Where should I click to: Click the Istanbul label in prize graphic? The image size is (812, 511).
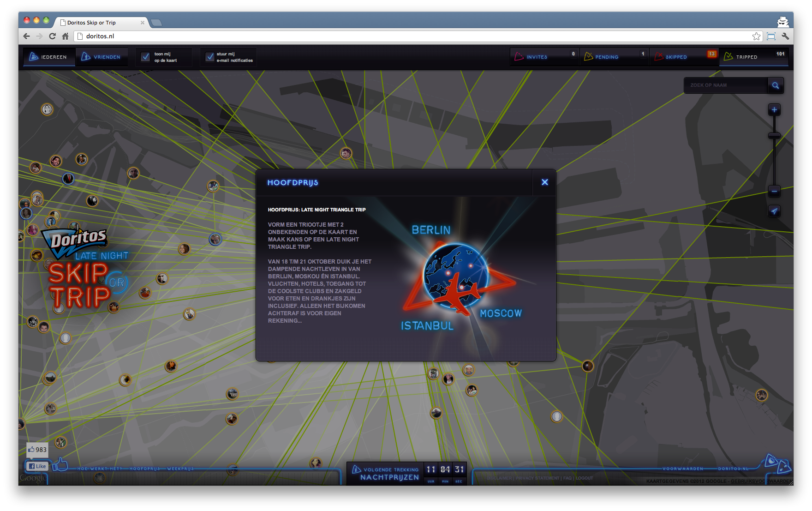(427, 326)
